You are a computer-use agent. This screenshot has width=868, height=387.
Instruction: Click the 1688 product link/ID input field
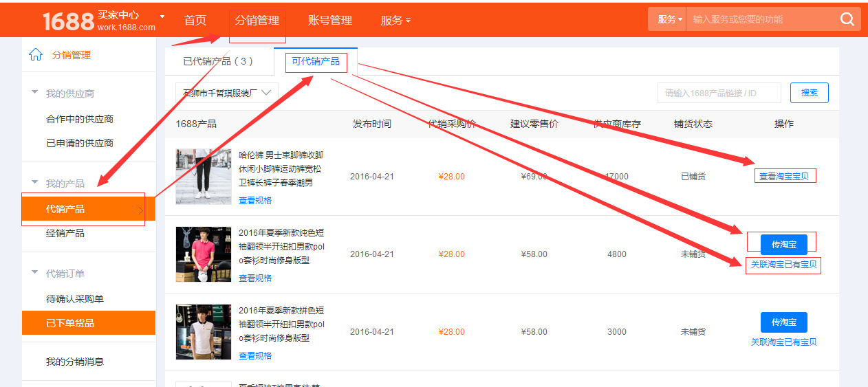719,93
